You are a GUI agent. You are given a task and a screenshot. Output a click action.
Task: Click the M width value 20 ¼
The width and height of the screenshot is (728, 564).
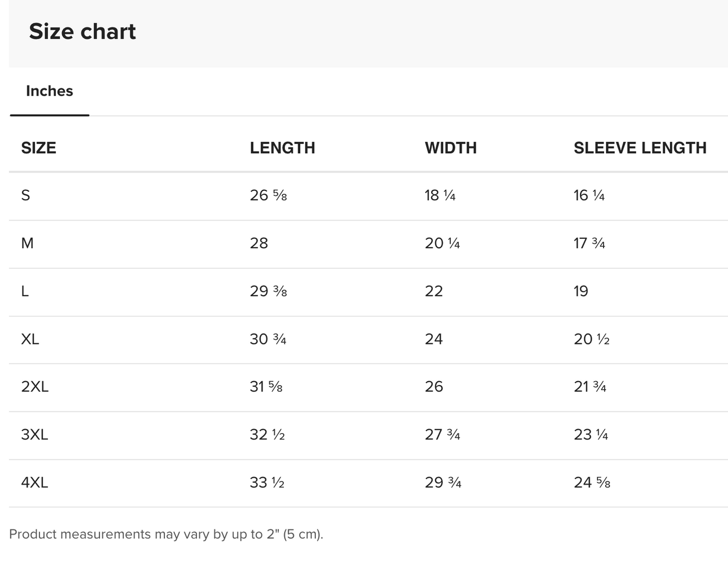tap(442, 243)
